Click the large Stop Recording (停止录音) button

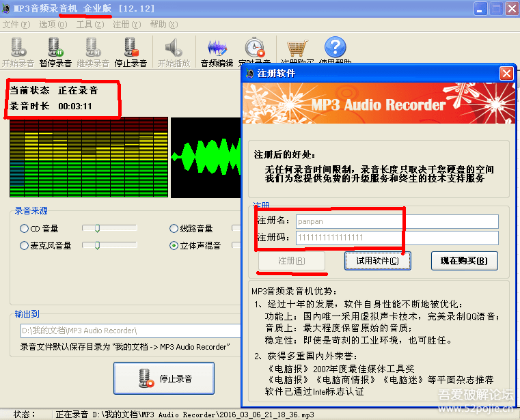pyautogui.click(x=164, y=378)
